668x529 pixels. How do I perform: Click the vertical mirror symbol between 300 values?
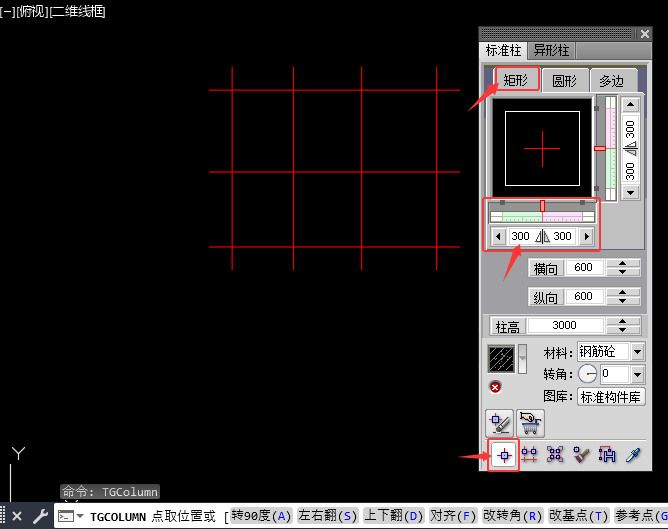click(631, 148)
